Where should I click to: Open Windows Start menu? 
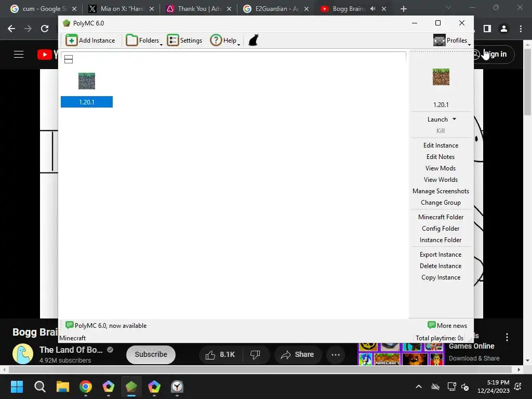17,387
